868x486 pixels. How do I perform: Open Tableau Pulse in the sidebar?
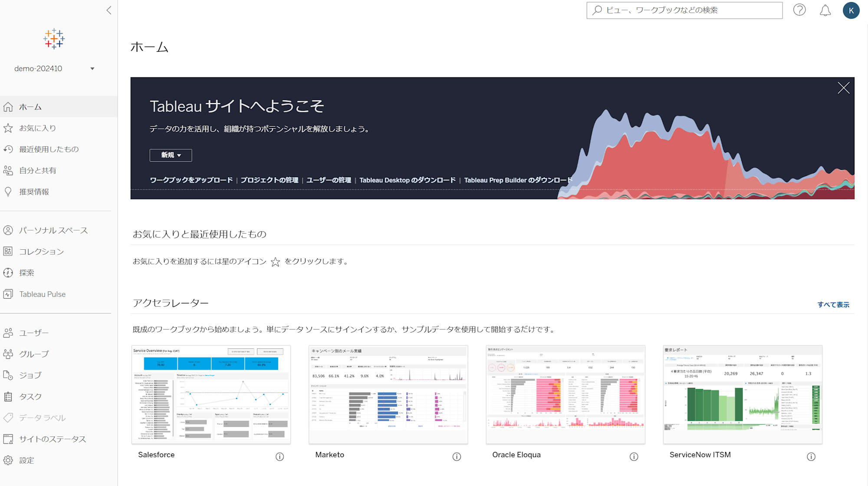click(x=42, y=294)
